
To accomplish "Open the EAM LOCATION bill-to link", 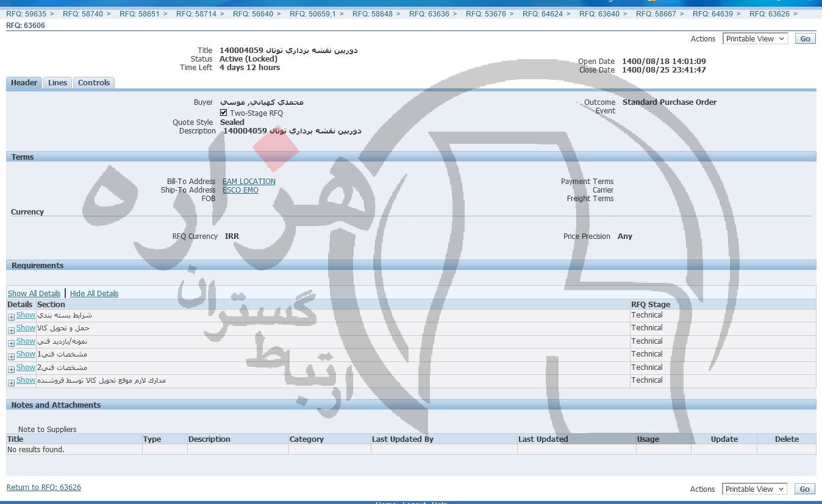I will (x=249, y=182).
